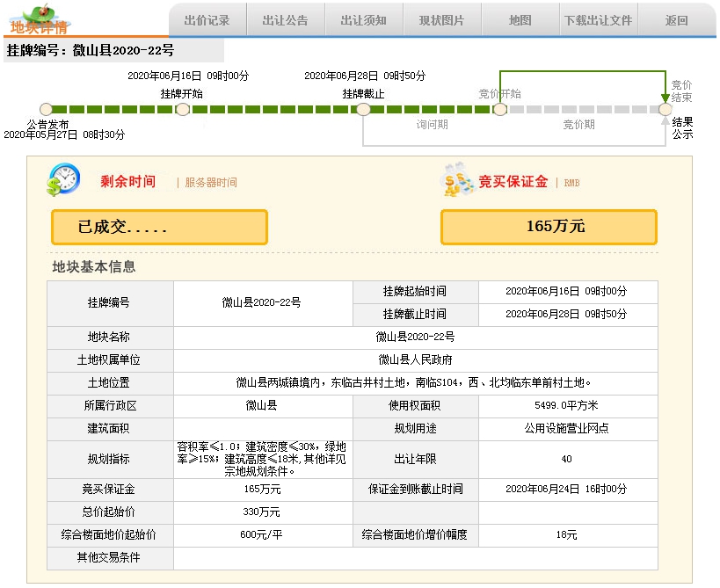Screen dimensions: 720x588
Task: Click the 地块详情 leaf logo icon
Action: (39, 19)
